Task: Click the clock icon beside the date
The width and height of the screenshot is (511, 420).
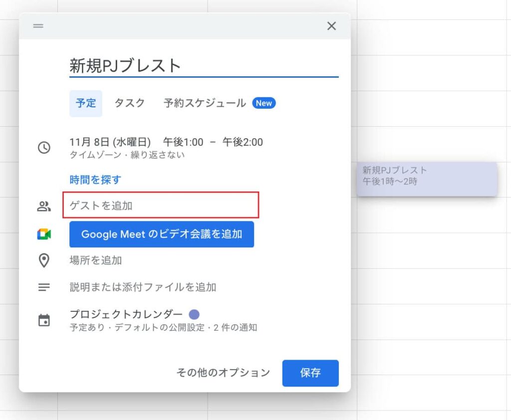Action: click(x=44, y=148)
